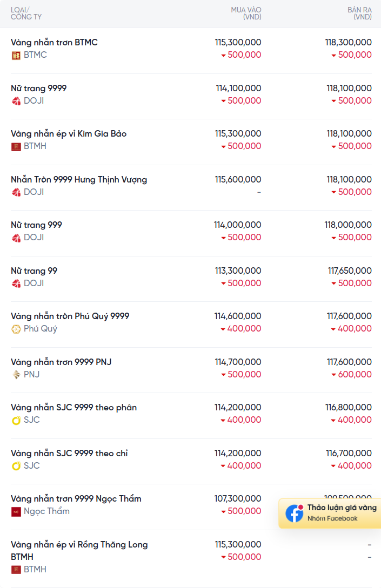Select Vàng nhẫn SJC 9999 theo chỉ
381x588 pixels.
(x=69, y=453)
